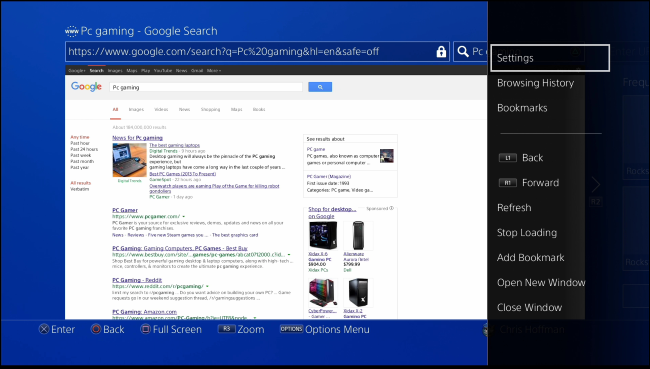The width and height of the screenshot is (650, 369).
Task: Open the laptop news thumbnail image
Action: tap(129, 160)
